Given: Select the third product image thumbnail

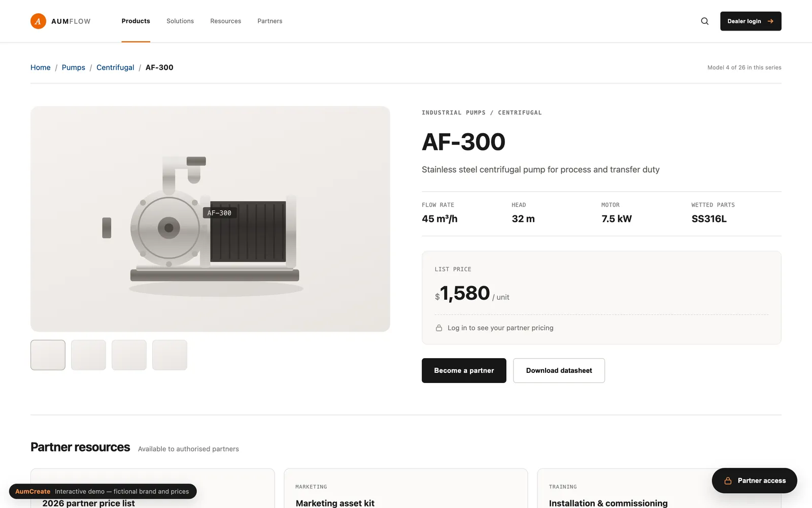Looking at the screenshot, I should click(x=129, y=355).
